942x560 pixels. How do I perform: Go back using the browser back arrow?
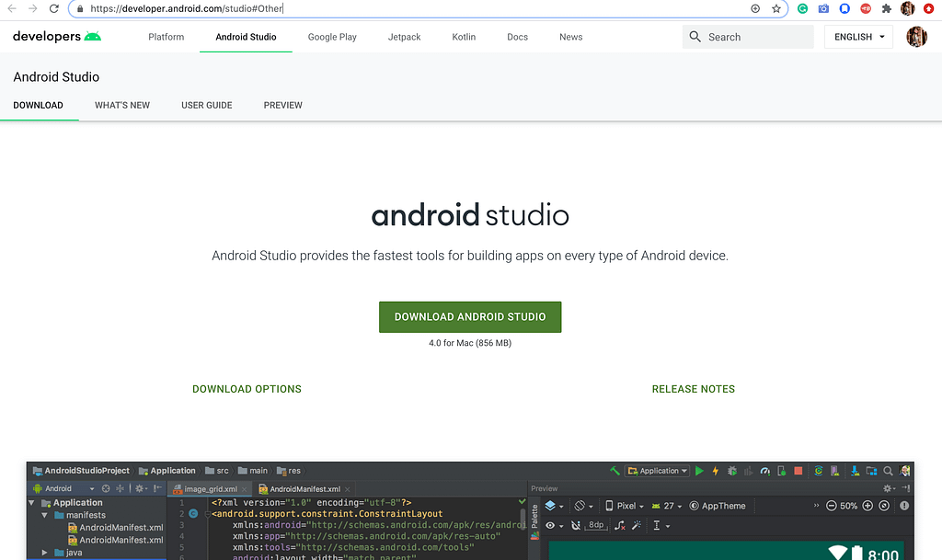click(12, 8)
